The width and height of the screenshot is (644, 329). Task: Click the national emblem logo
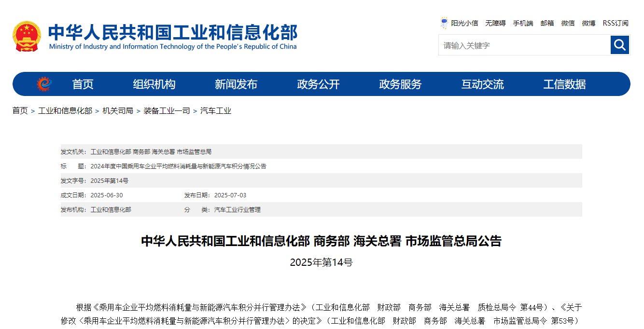coord(27,36)
